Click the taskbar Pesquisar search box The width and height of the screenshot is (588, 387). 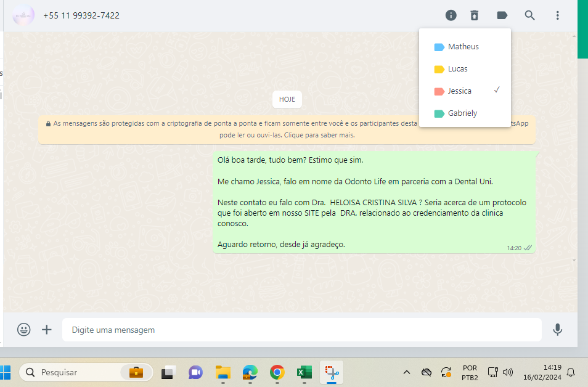click(x=86, y=372)
